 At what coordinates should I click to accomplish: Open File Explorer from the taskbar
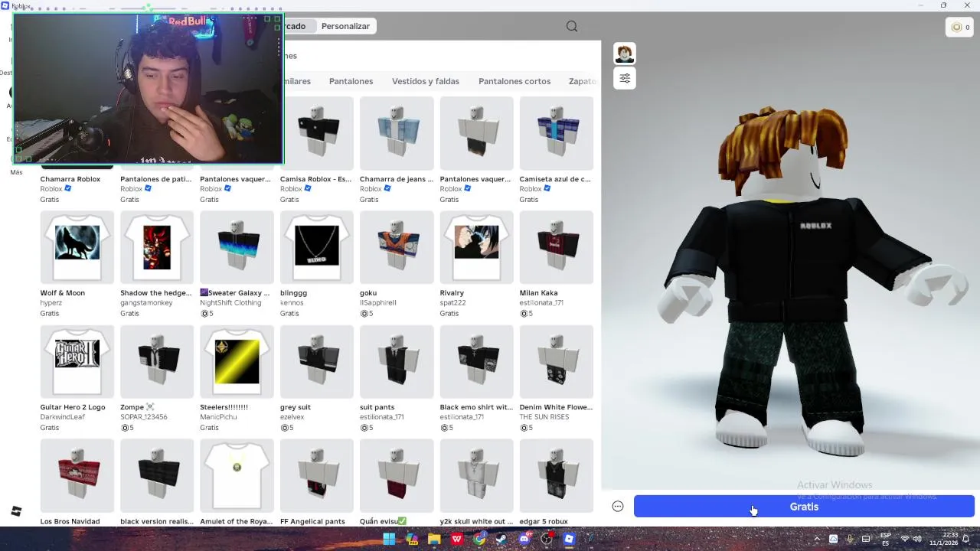(434, 539)
